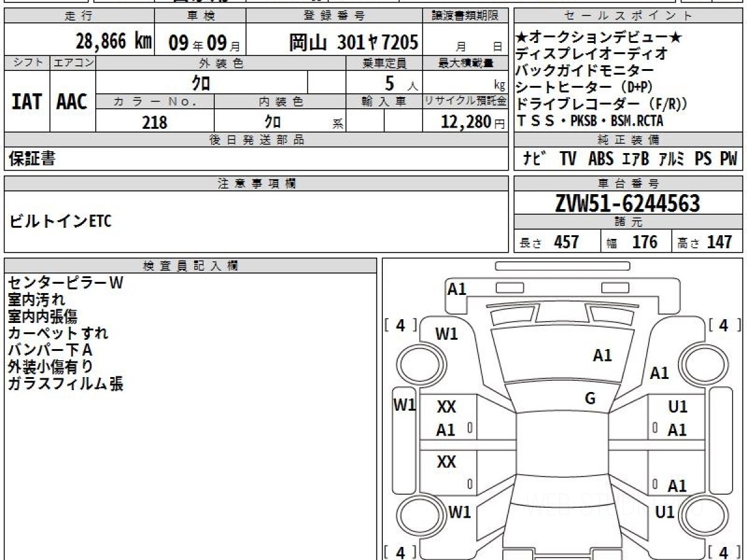Select the color number 218
Image resolution: width=747 pixels, height=560 pixels.
154,122
